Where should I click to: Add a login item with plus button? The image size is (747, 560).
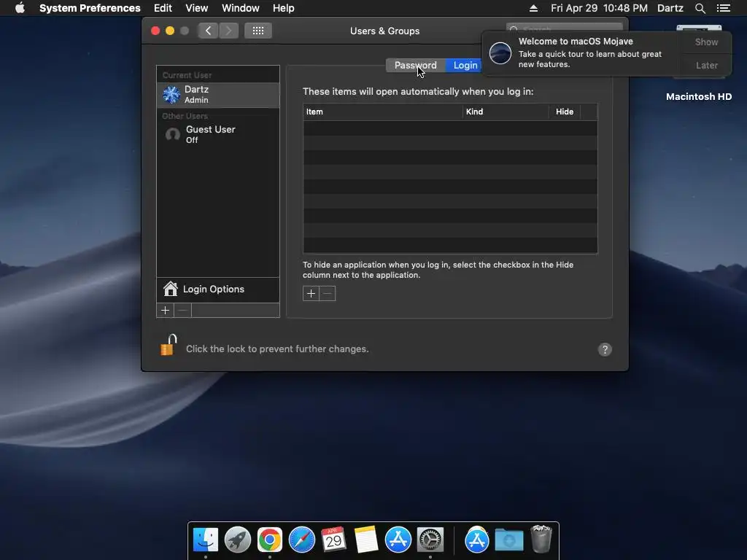click(x=311, y=293)
